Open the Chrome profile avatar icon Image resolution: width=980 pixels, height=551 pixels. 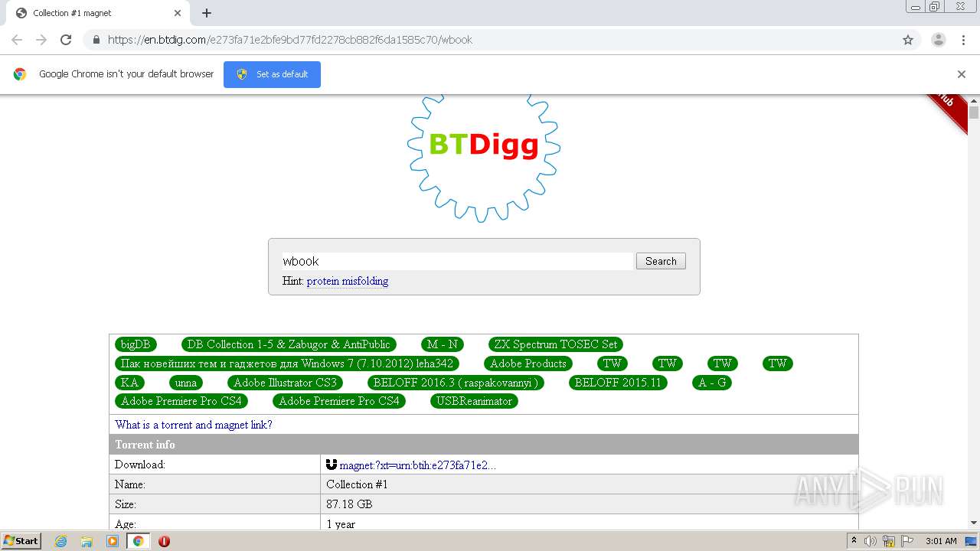click(939, 40)
